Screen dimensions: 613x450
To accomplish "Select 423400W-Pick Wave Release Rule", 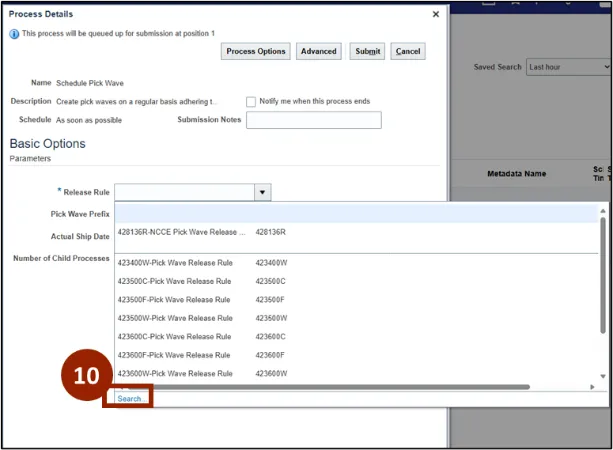I will click(x=175, y=263).
